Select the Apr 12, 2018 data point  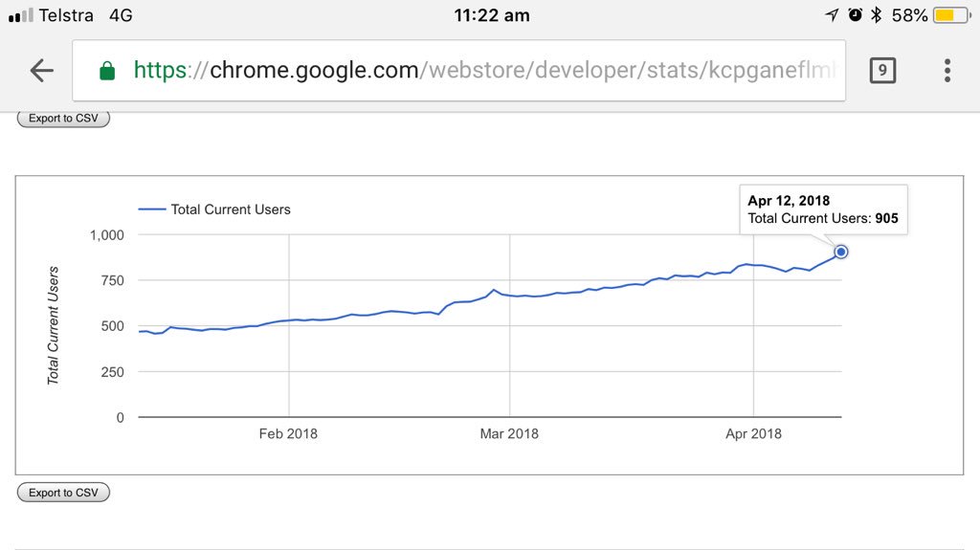[840, 252]
